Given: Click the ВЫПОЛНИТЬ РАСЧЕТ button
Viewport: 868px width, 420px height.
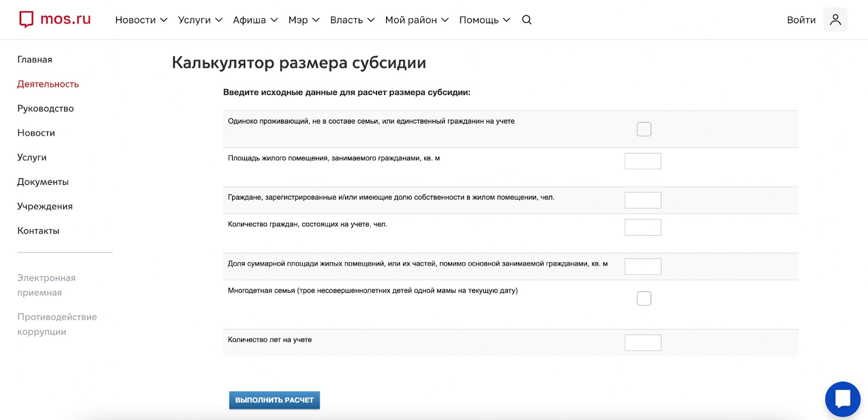Looking at the screenshot, I should [x=275, y=400].
